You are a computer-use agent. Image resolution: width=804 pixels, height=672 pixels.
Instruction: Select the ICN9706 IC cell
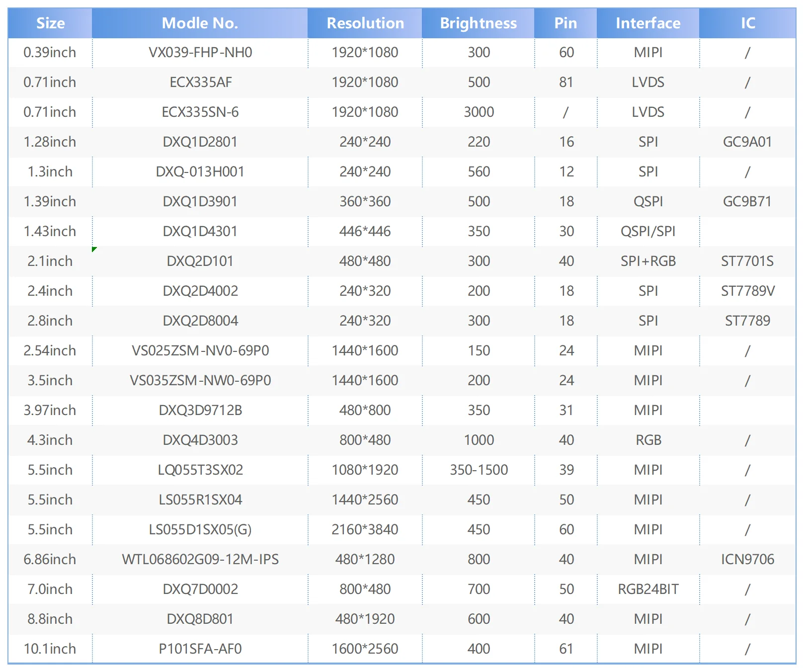click(x=747, y=560)
